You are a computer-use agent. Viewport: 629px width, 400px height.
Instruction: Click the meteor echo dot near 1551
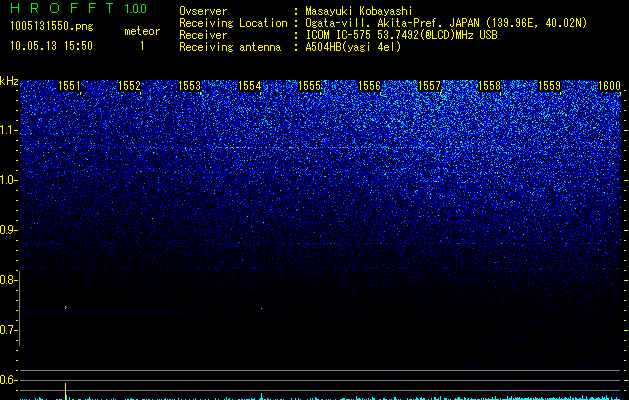(65, 308)
